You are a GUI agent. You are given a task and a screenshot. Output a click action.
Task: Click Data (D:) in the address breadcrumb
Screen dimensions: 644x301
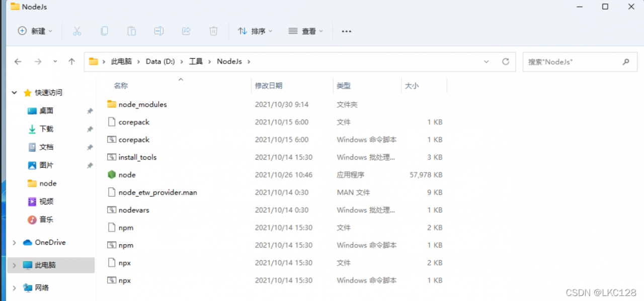tap(160, 61)
